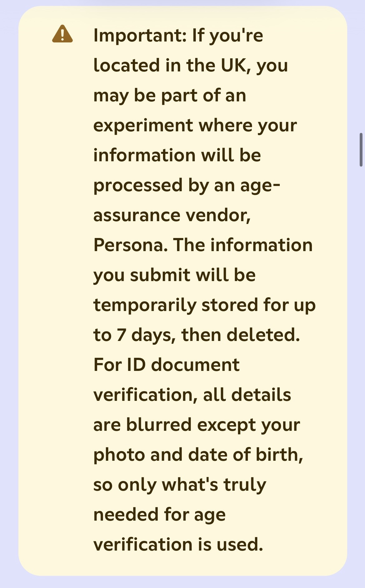Click the line "verification, all details"
Viewport: 365px width, 588px height.
coord(192,395)
